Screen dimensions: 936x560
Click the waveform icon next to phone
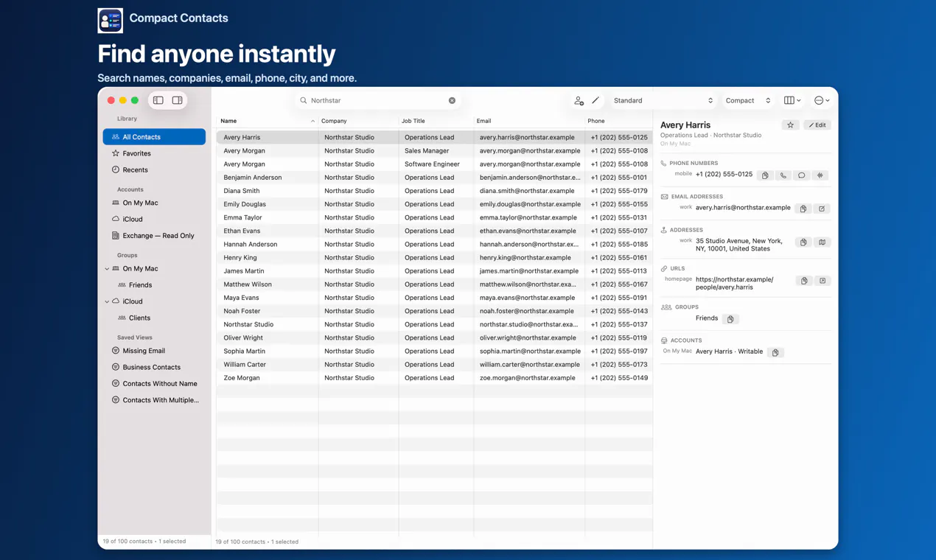tap(820, 175)
